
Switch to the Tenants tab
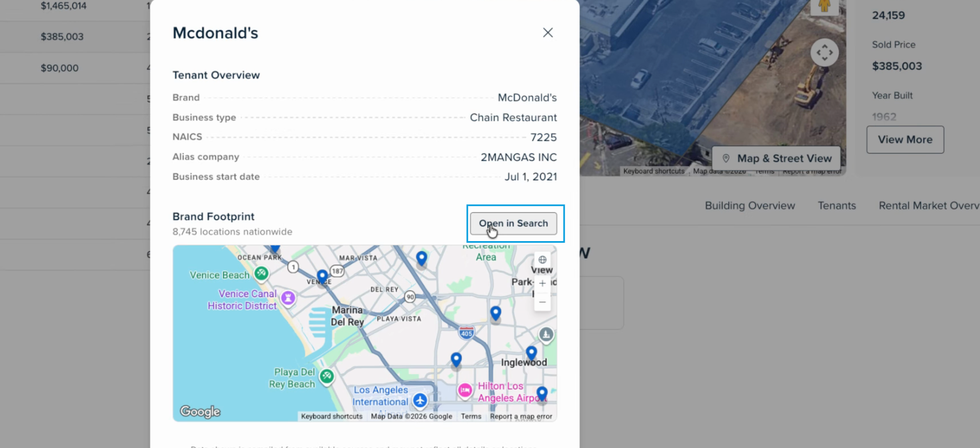click(836, 206)
